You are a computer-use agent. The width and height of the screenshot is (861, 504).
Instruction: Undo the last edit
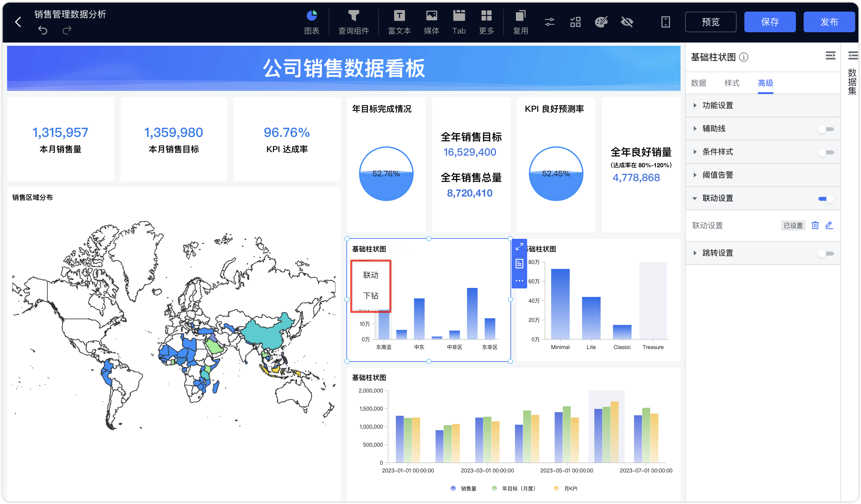coord(43,30)
